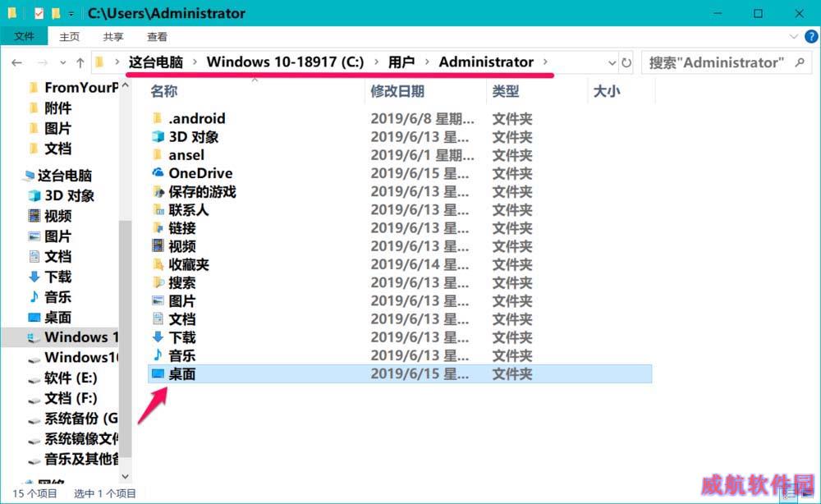Image resolution: width=821 pixels, height=504 pixels.
Task: Open the address bar history dropdown
Action: click(x=612, y=63)
